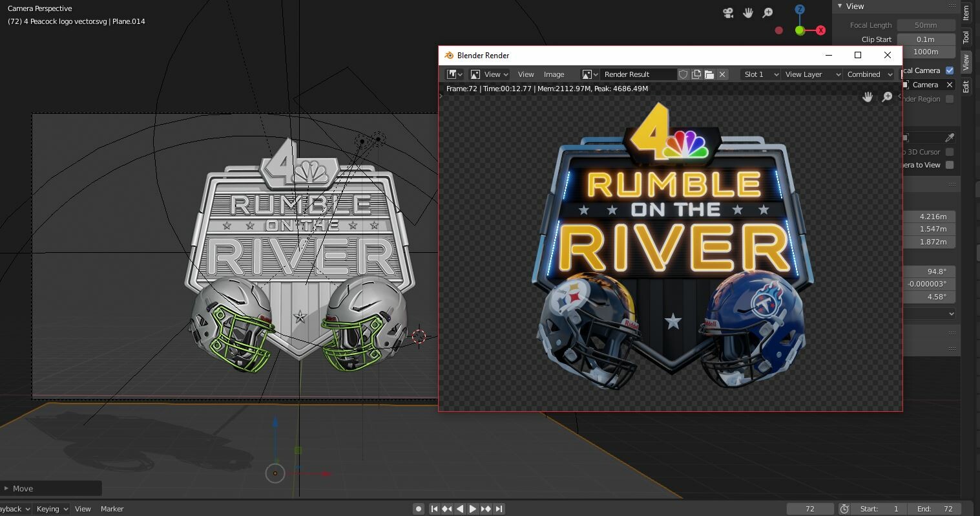Toggle fake user shield for Render Result
This screenshot has width=980, height=516.
pos(683,74)
